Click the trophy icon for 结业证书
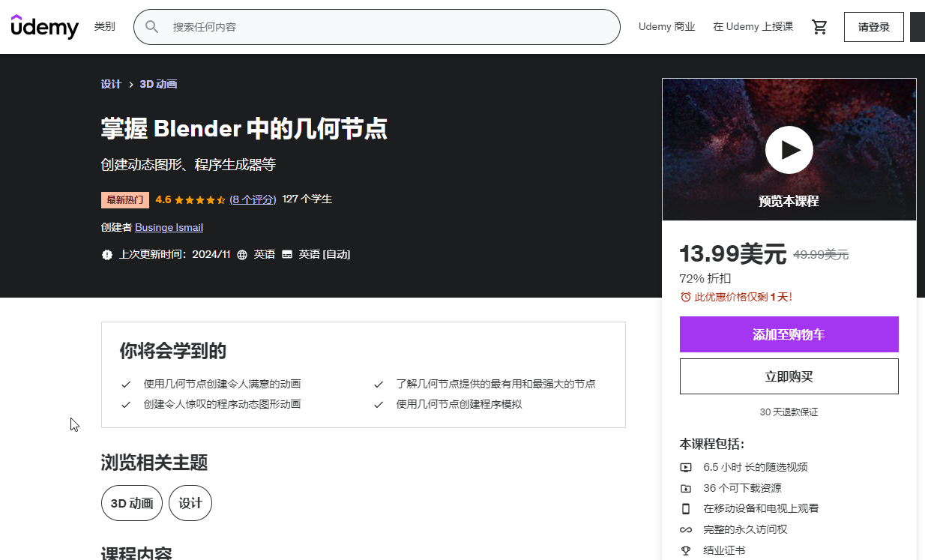The width and height of the screenshot is (925, 560). 685,550
